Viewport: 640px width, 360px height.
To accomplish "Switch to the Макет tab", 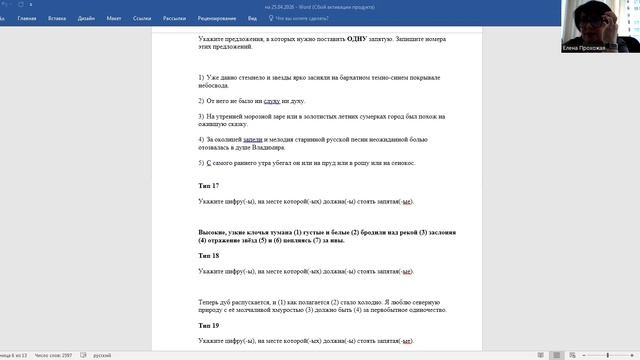I will (114, 18).
